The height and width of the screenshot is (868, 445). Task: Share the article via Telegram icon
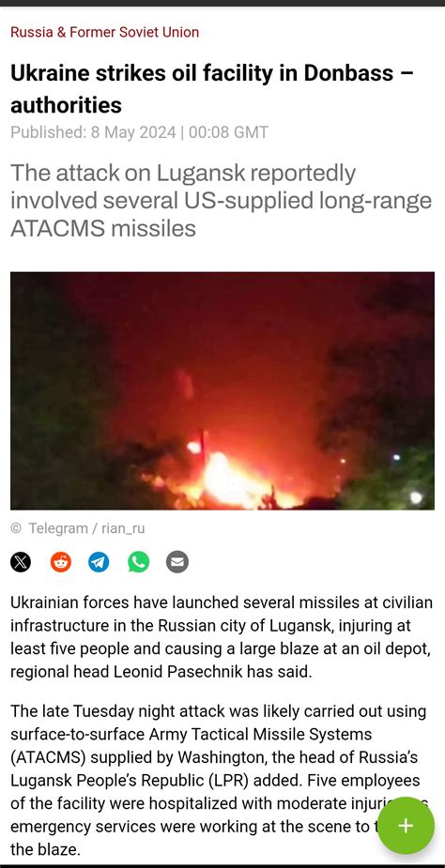100,562
